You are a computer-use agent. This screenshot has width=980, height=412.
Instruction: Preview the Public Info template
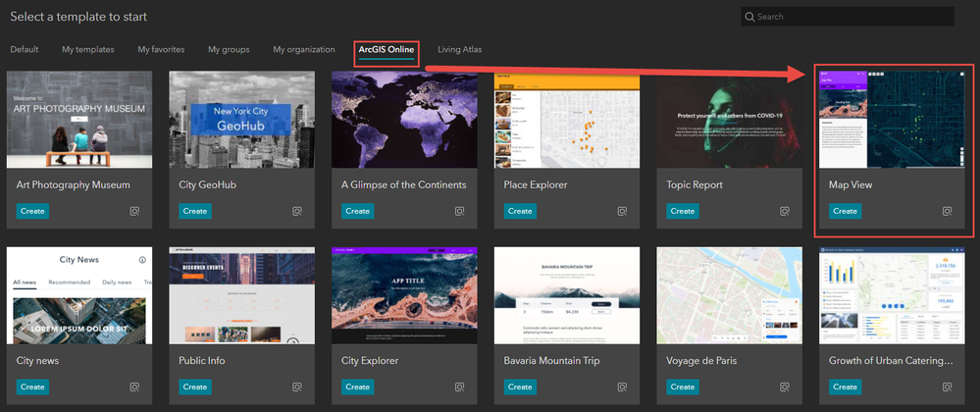pyautogui.click(x=297, y=387)
